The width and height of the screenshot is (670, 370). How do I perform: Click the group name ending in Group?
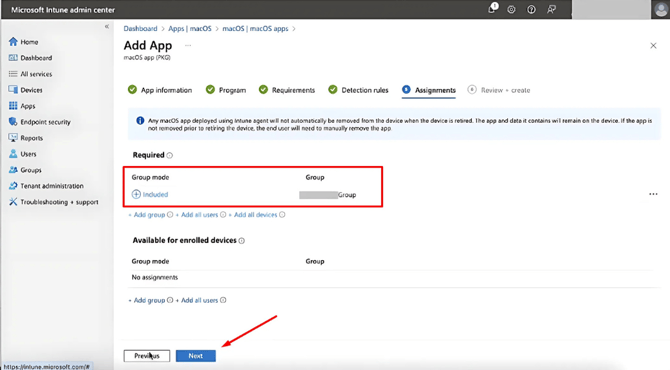328,195
